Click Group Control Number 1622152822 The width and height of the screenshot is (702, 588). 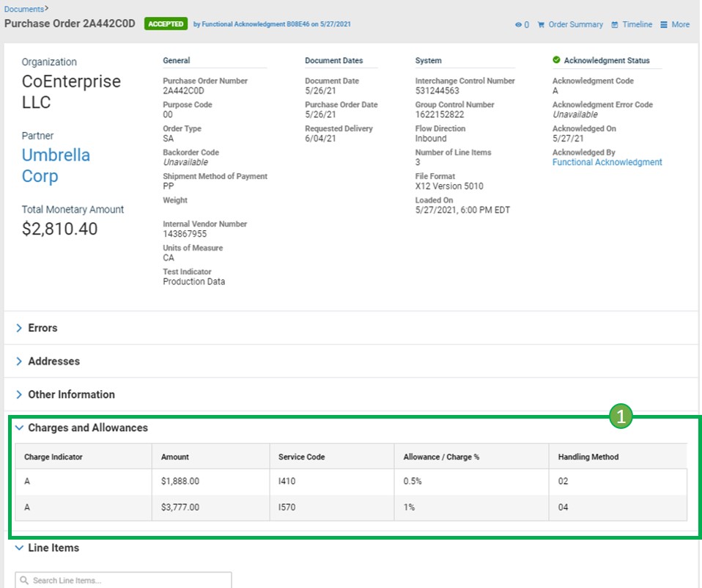(440, 114)
